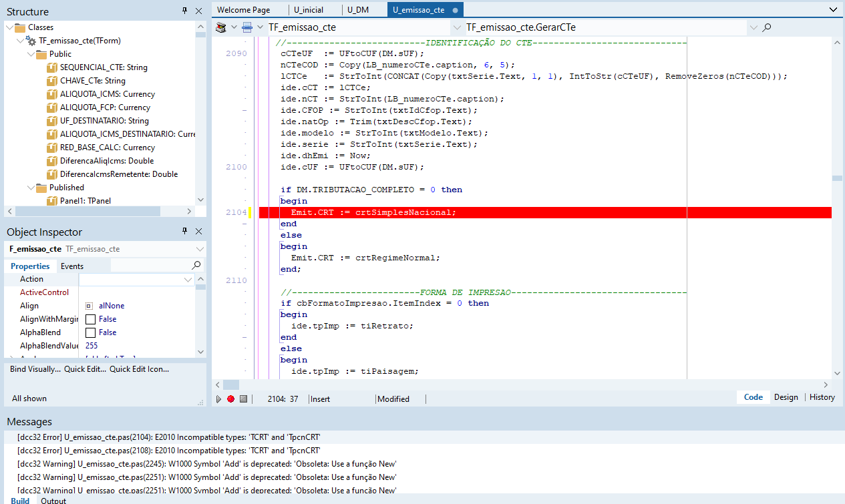Close the Structure panel
The image size is (845, 504).
coord(198,11)
